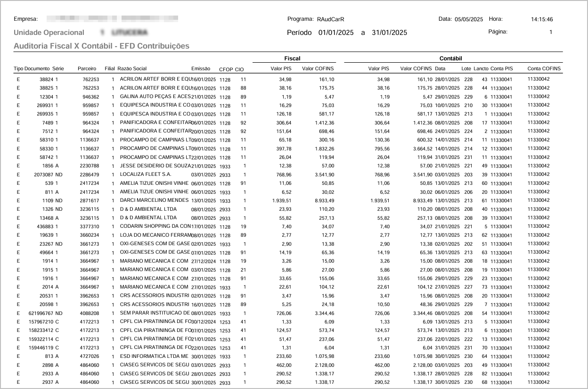Click the "Lote" column header
Screen dimensions: 588x389
point(466,69)
